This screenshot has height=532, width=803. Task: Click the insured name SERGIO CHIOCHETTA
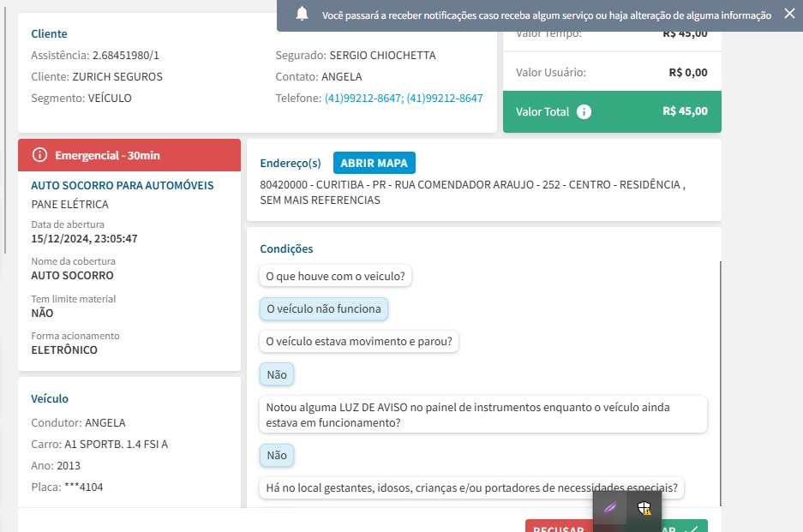coord(382,56)
